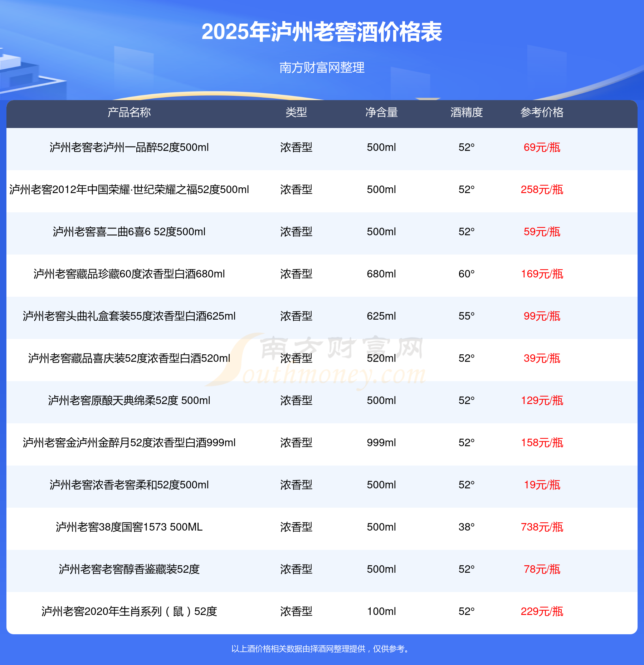Image resolution: width=644 pixels, height=665 pixels.
Task: Click the subtitle 南方财富网整理
Action: pyautogui.click(x=322, y=67)
